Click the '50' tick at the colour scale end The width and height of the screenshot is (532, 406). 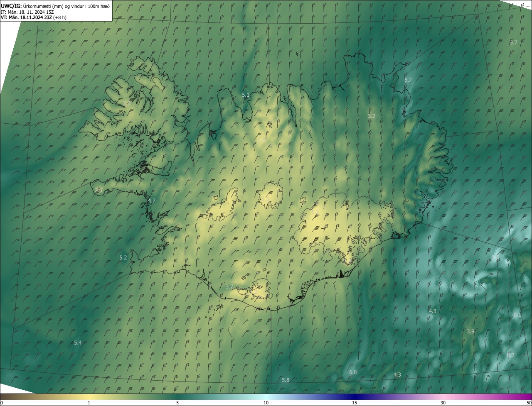(x=529, y=403)
